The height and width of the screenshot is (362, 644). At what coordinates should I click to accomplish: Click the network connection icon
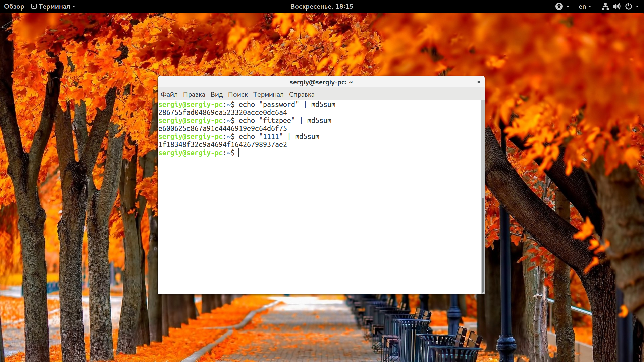605,6
